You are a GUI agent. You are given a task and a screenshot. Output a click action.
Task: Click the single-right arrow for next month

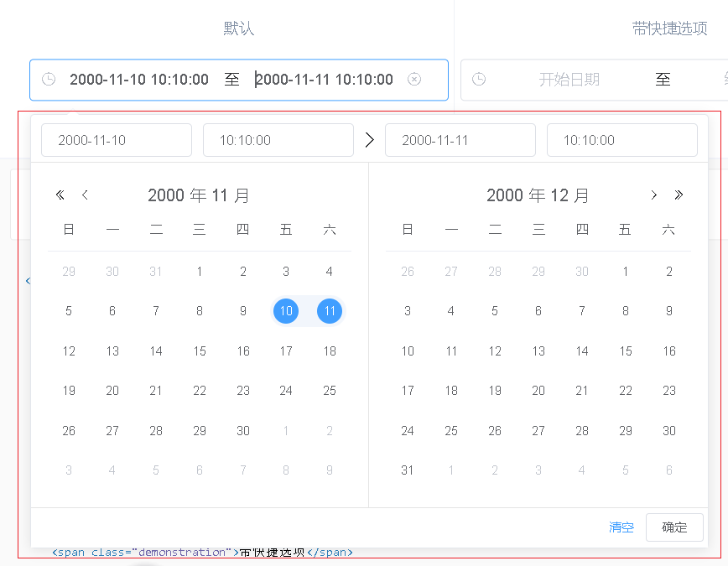point(653,195)
